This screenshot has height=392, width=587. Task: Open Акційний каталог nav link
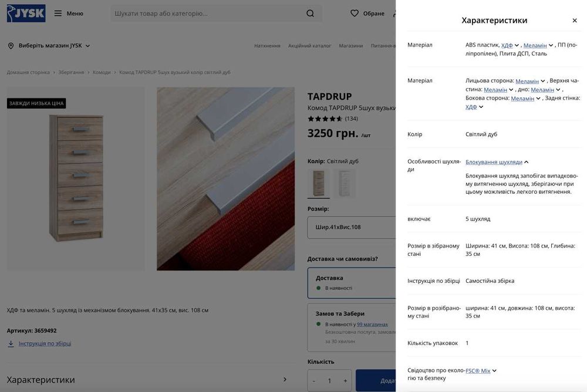tap(309, 46)
